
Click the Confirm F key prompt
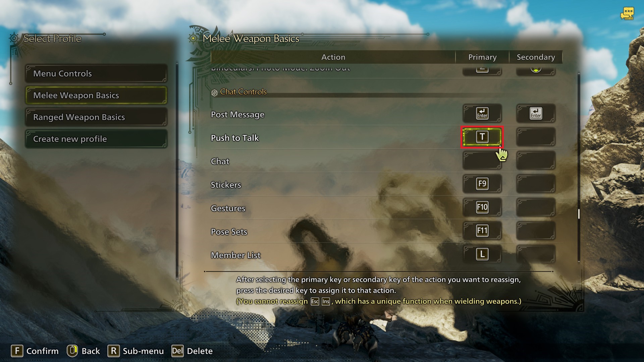[x=35, y=351]
